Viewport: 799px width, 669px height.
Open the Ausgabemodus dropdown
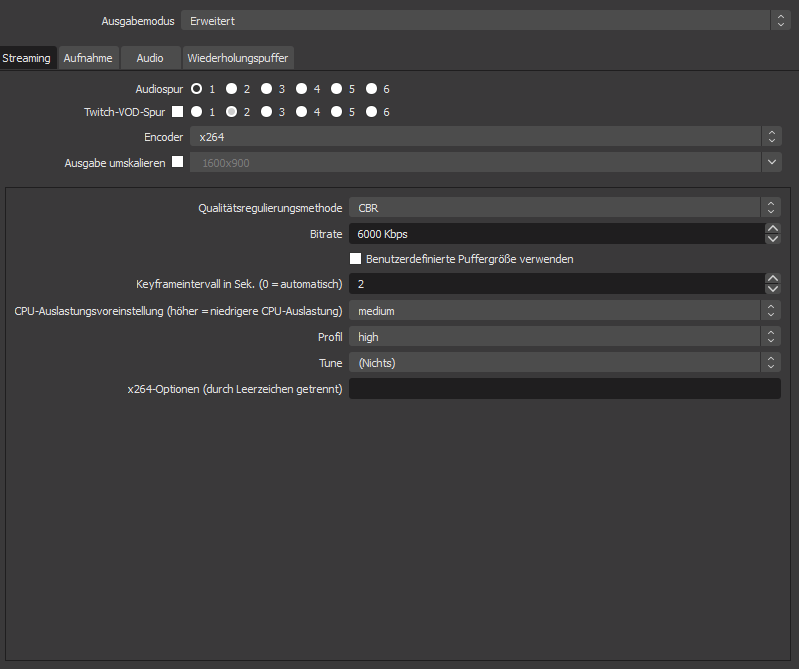coord(486,21)
